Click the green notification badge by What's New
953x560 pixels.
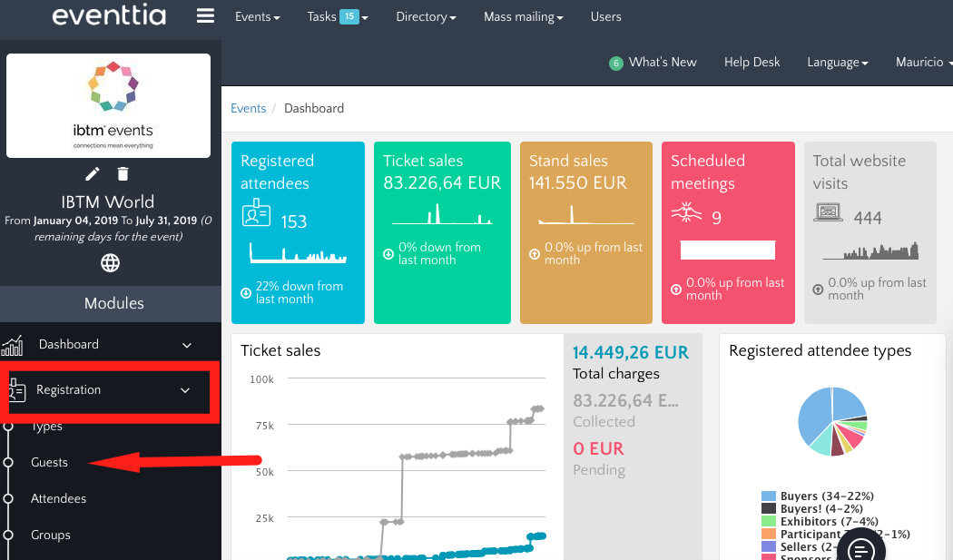click(x=616, y=64)
